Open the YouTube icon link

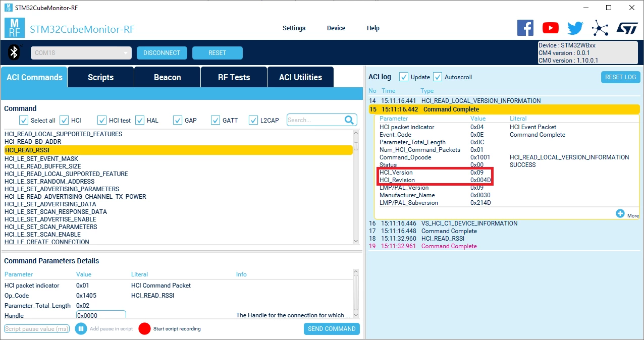click(x=550, y=28)
